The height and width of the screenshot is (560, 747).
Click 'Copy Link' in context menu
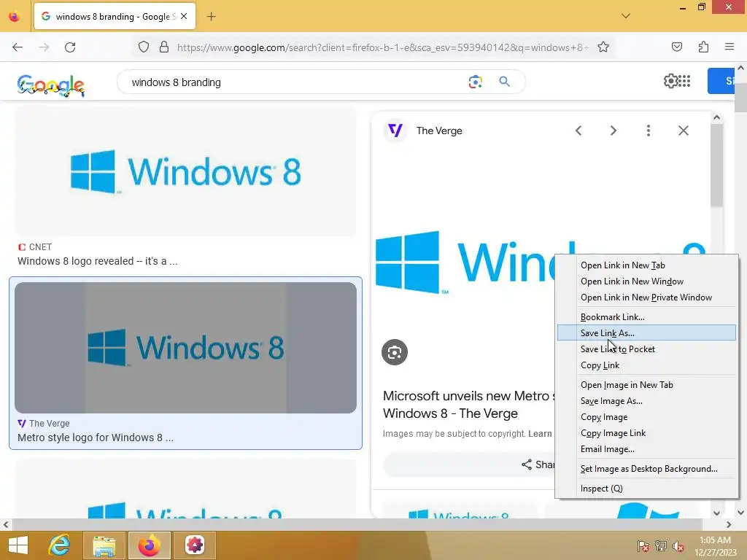coord(646,365)
